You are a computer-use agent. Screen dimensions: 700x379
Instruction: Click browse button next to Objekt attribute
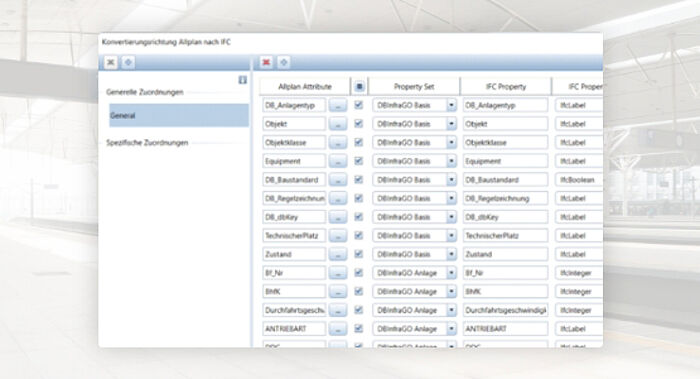point(338,124)
